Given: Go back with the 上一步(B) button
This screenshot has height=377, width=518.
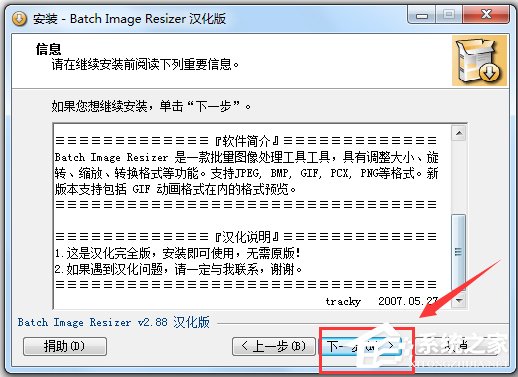Looking at the screenshot, I should [x=274, y=346].
